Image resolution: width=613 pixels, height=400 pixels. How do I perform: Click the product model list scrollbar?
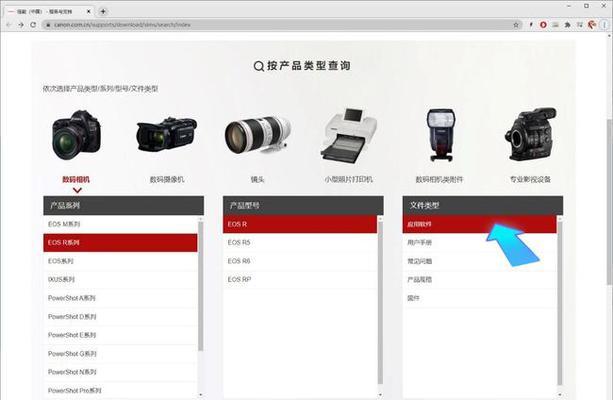point(380,303)
